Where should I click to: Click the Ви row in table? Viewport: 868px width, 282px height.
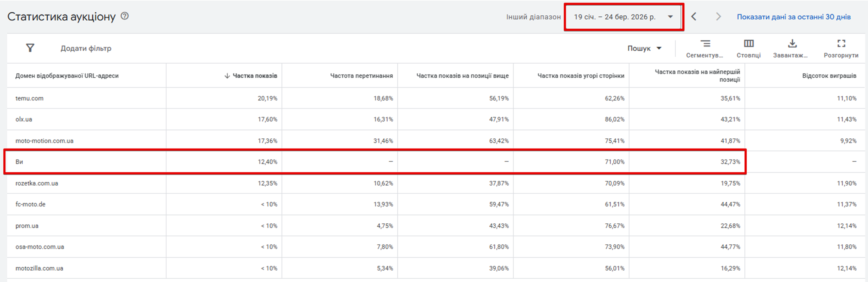click(19, 162)
